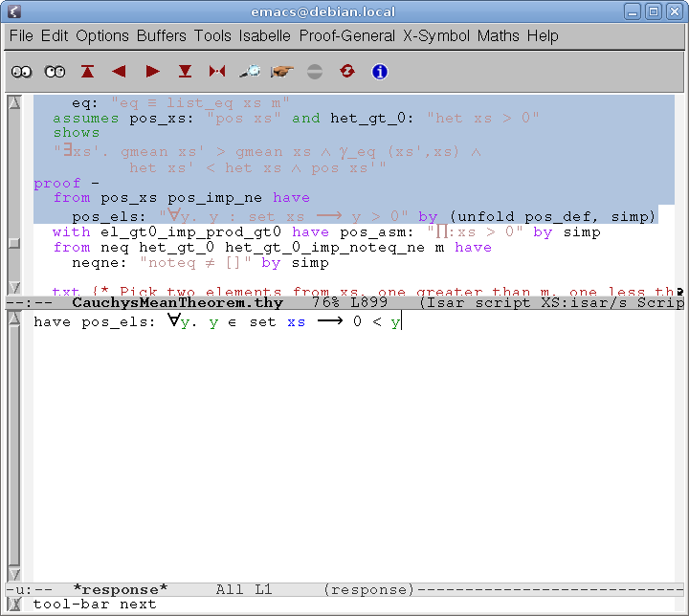This screenshot has height=616, width=689.
Task: Click the show context icon
Action: [55, 72]
